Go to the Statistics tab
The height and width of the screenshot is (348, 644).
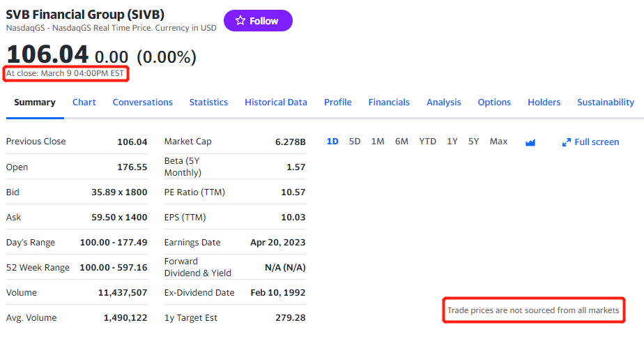[x=208, y=103]
